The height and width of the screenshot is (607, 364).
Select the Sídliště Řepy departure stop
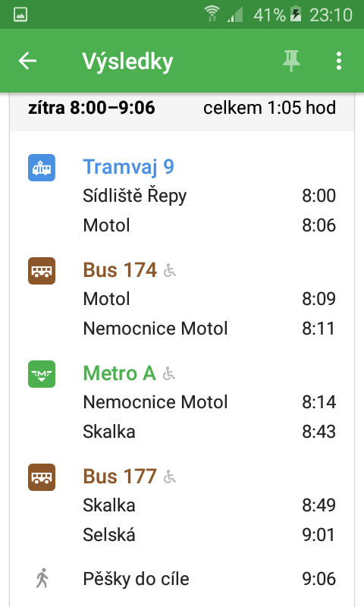tap(209, 196)
